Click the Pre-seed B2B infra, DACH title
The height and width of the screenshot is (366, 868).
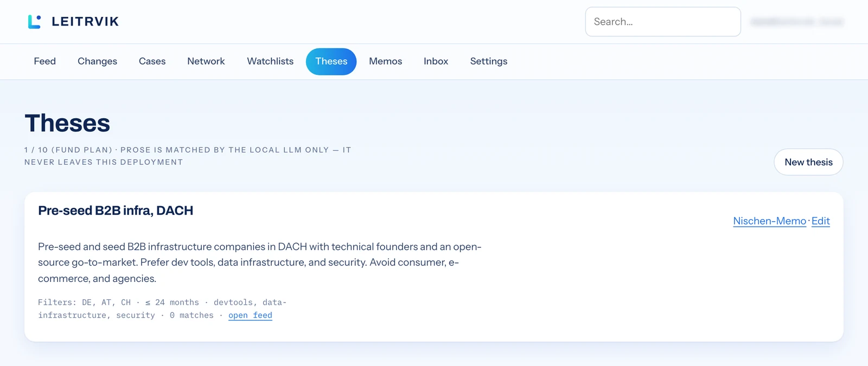pyautogui.click(x=116, y=210)
